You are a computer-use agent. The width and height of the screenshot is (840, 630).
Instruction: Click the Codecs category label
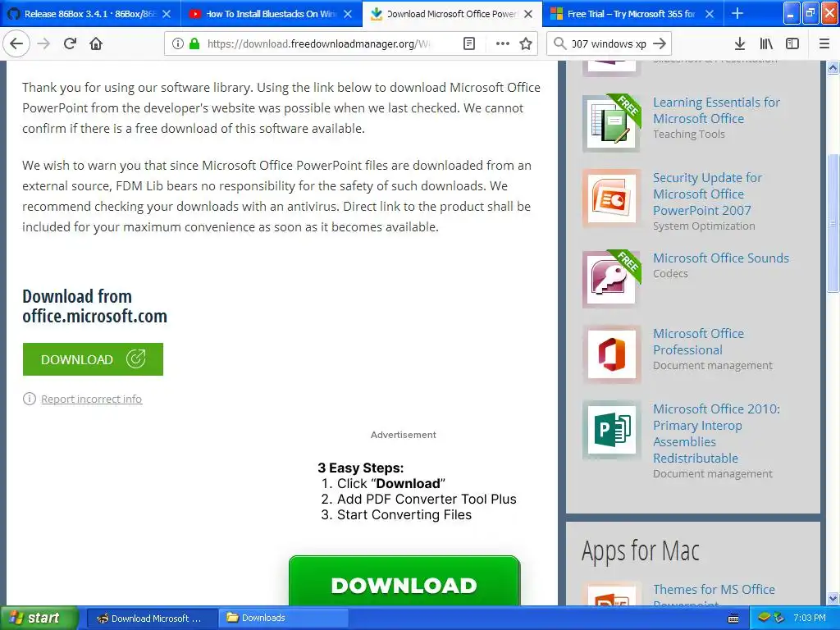(x=670, y=273)
